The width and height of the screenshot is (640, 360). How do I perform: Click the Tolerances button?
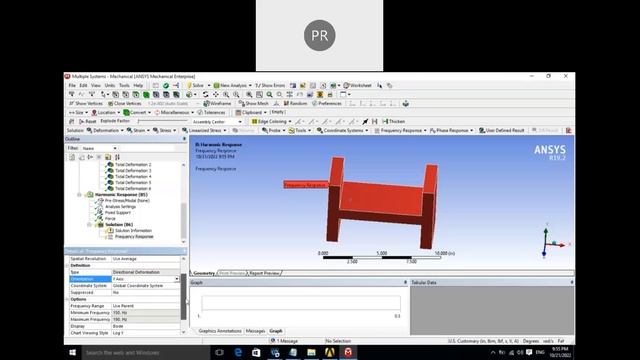[211, 112]
